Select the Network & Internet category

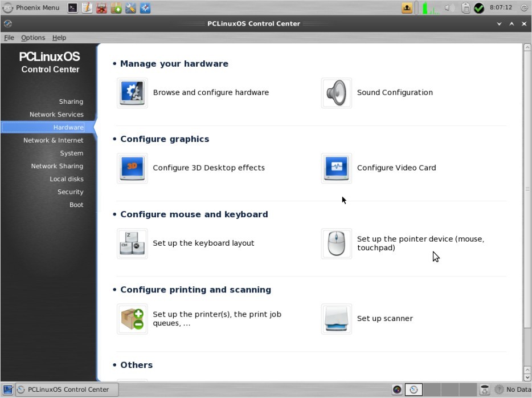(54, 140)
